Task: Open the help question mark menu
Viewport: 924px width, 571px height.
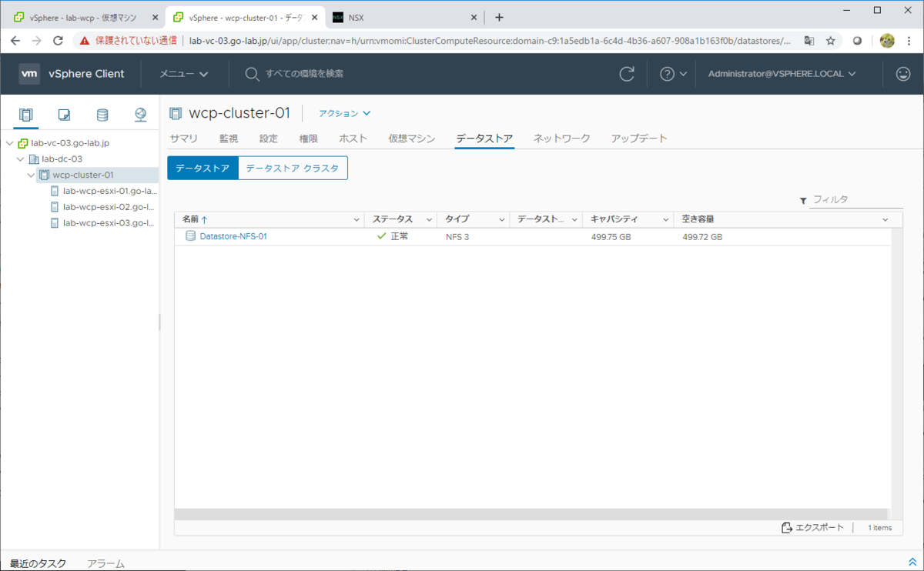Action: (673, 74)
